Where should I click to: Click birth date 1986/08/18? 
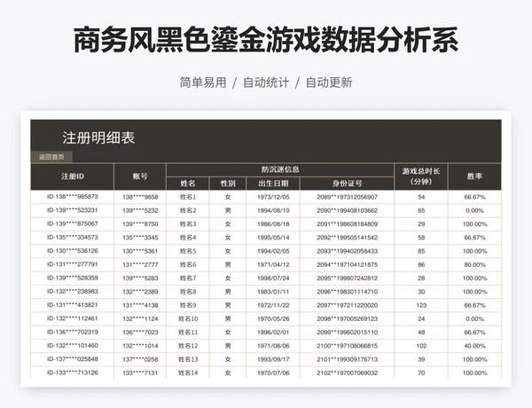click(x=273, y=224)
